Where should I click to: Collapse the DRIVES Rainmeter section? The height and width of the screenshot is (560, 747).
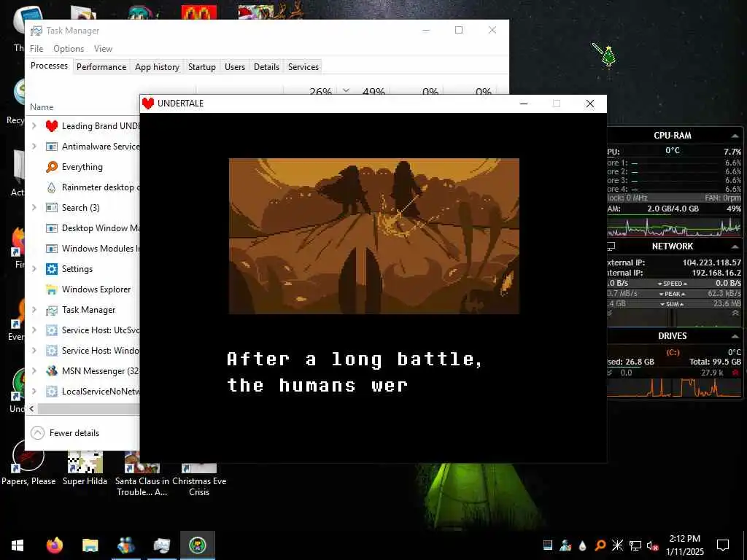click(x=735, y=336)
